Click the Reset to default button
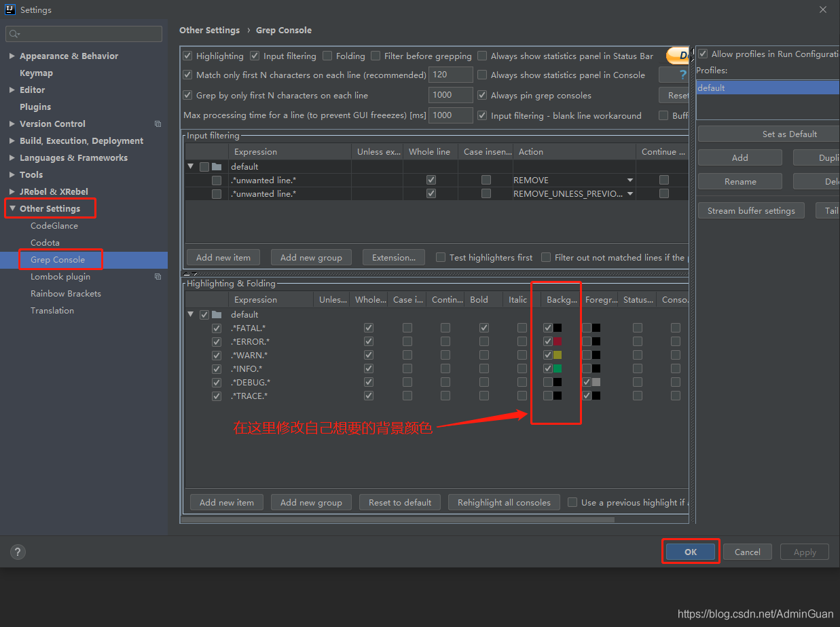 pos(400,502)
